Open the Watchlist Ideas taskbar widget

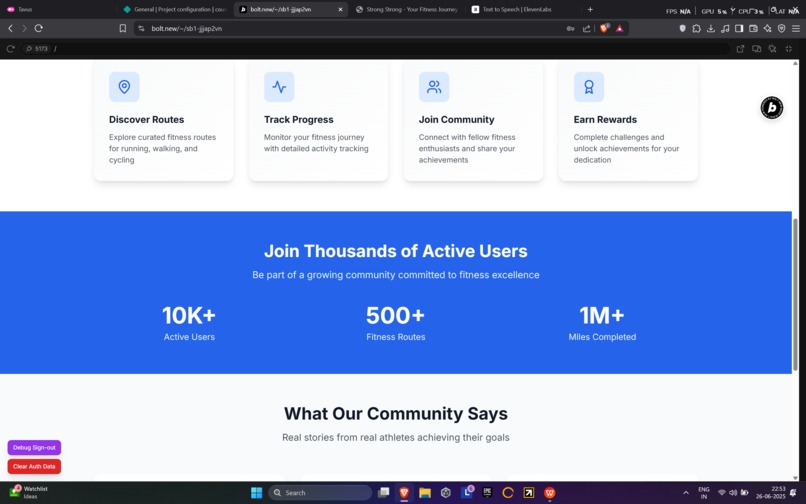(29, 492)
